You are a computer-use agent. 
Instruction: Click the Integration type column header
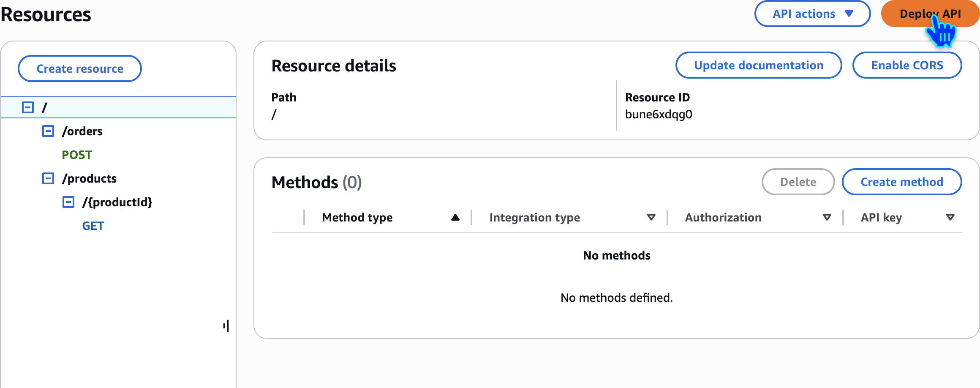[535, 217]
